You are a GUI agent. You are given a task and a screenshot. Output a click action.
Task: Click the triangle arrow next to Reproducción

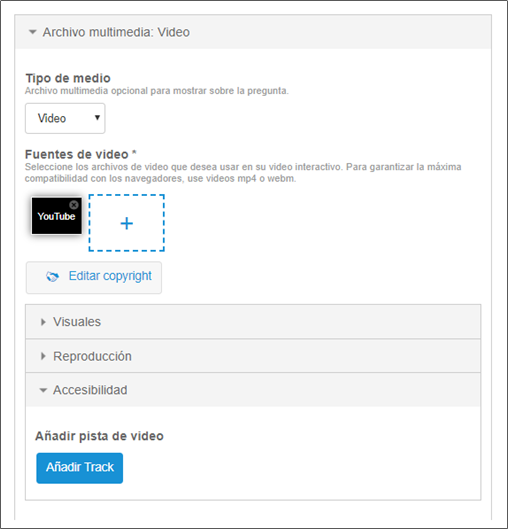coord(43,356)
